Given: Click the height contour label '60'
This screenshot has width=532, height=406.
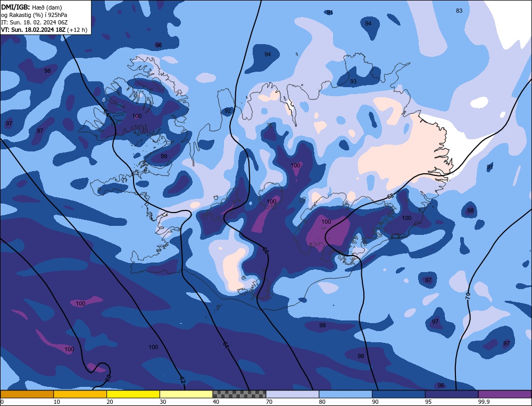Looking at the screenshot, I should (x=107, y=377).
